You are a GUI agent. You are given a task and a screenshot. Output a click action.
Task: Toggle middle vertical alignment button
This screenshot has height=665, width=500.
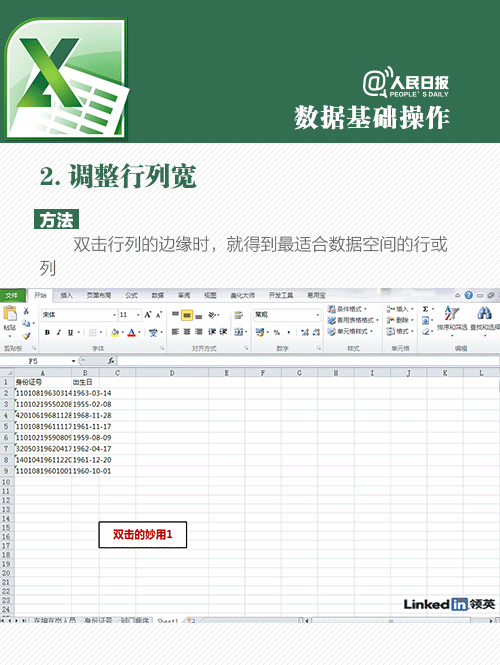click(x=187, y=315)
